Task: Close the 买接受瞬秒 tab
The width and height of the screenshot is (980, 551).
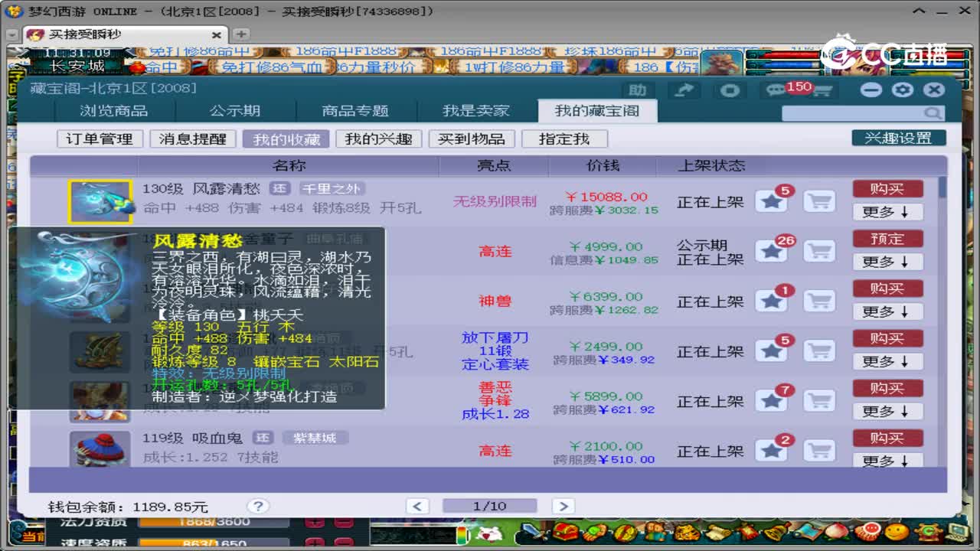Action: [x=217, y=35]
